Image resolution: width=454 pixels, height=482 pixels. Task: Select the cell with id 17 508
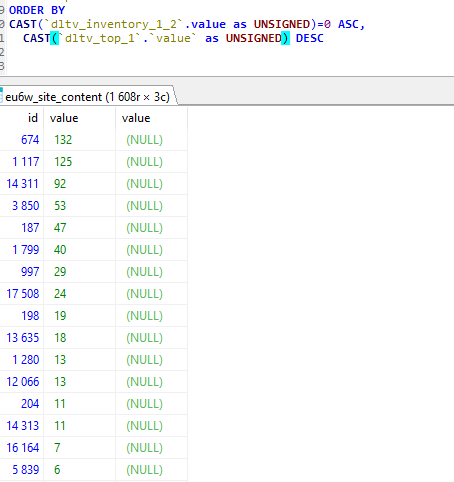[22, 294]
